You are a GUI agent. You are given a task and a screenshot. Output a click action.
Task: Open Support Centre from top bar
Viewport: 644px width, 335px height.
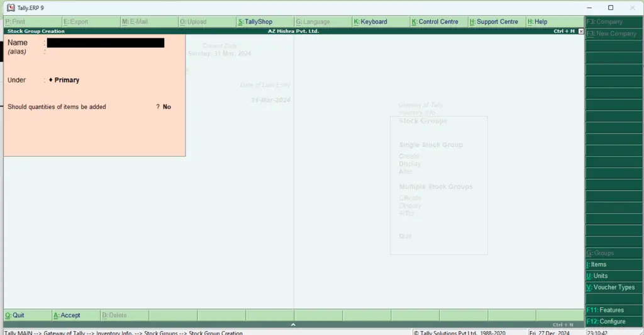click(497, 22)
